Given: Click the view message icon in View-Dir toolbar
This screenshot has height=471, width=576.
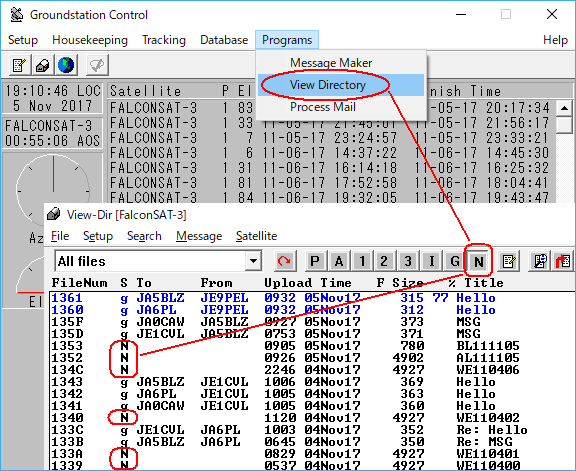Looking at the screenshot, I should pyautogui.click(x=539, y=261).
